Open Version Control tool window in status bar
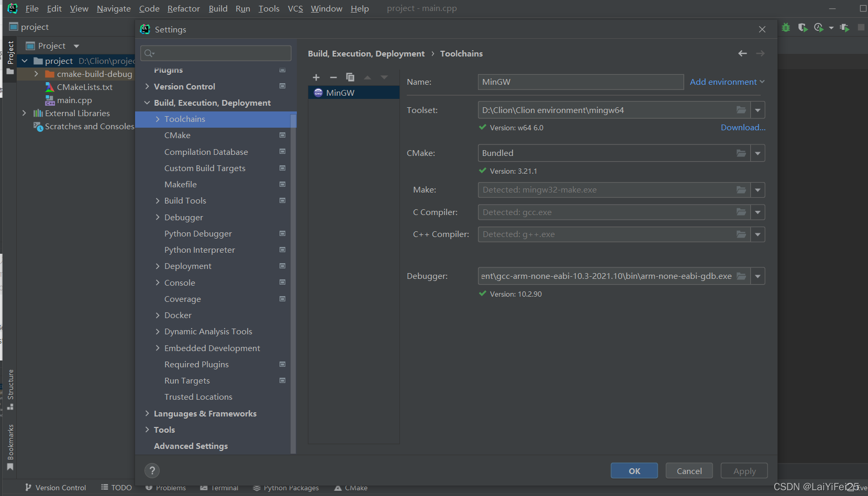The width and height of the screenshot is (868, 496). [55, 488]
